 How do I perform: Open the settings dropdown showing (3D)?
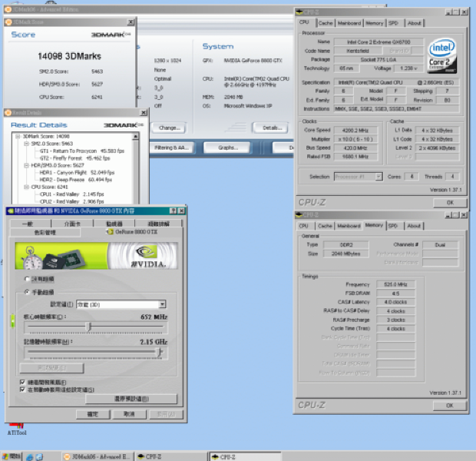point(163,304)
